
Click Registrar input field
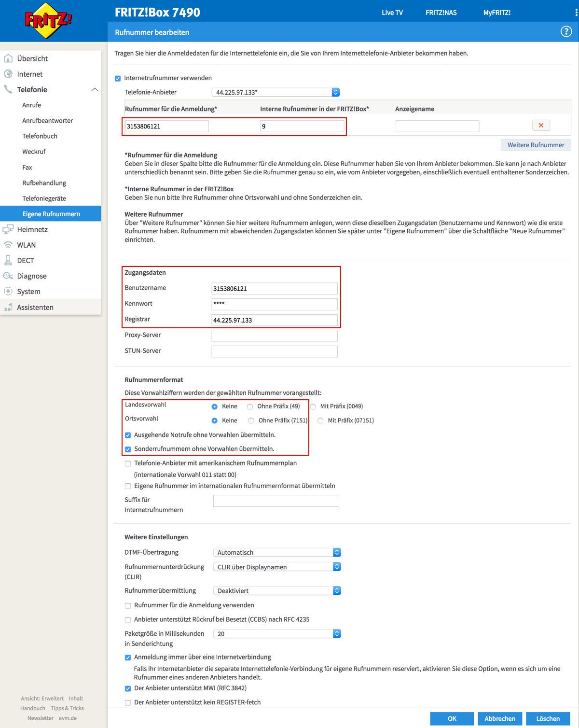pos(275,320)
